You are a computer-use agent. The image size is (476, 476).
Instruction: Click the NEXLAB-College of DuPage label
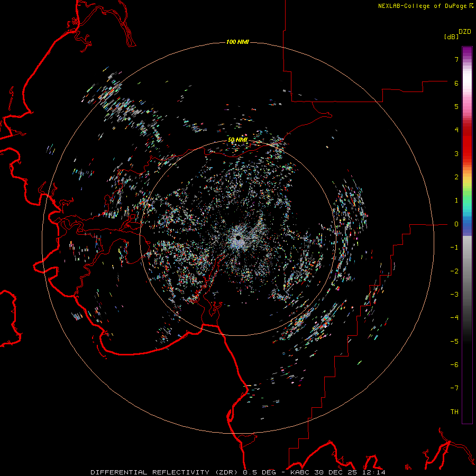click(422, 6)
